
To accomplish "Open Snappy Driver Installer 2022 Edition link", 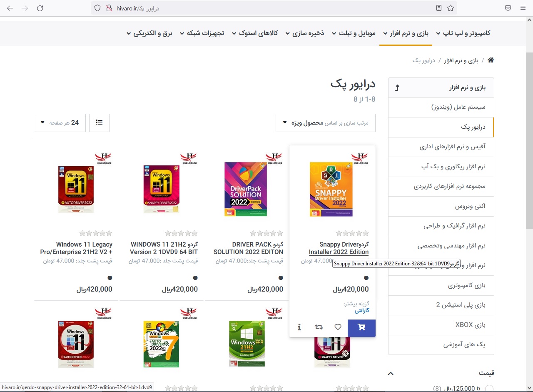I will click(x=339, y=248).
